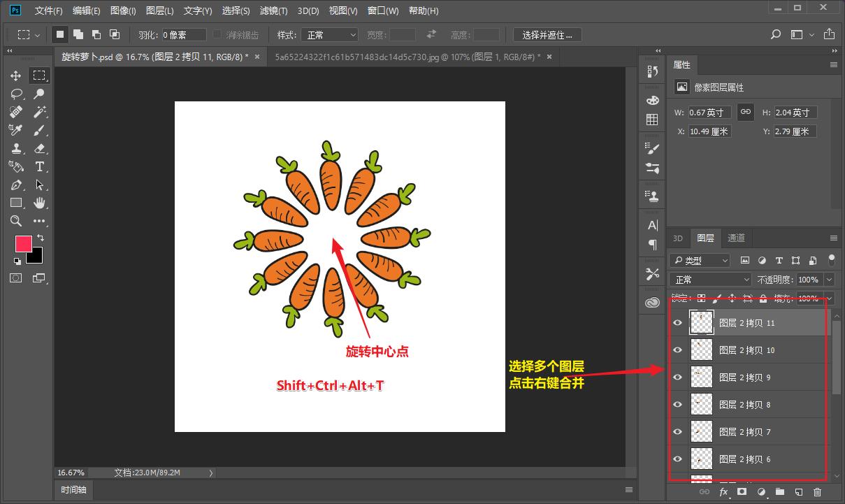Delete layer using trash icon
This screenshot has height=504, width=845.
[817, 492]
